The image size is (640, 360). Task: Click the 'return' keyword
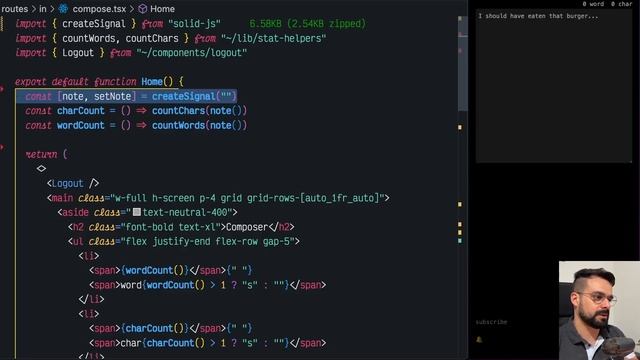pyautogui.click(x=41, y=154)
